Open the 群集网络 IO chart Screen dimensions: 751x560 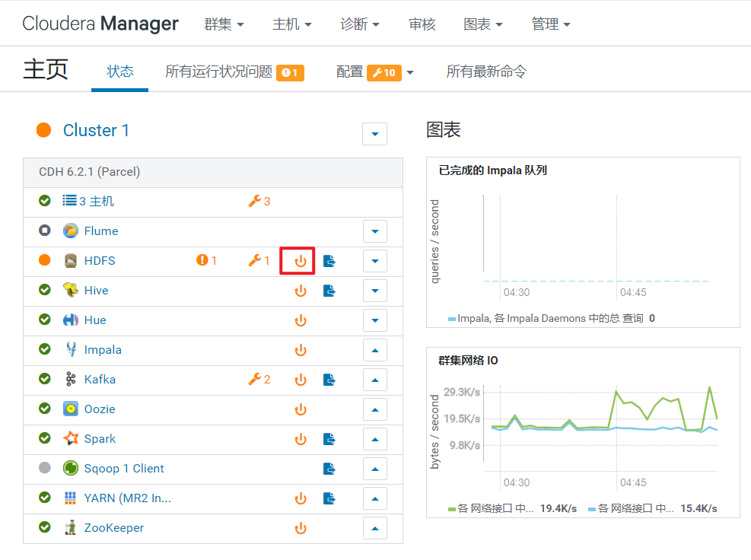coord(583,433)
